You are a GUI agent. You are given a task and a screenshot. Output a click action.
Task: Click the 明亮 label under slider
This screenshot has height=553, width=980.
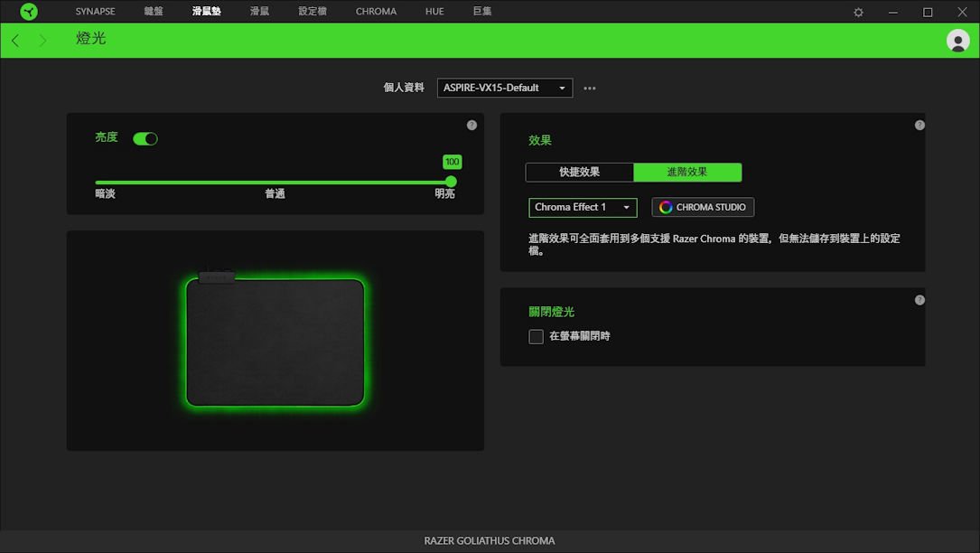(444, 194)
